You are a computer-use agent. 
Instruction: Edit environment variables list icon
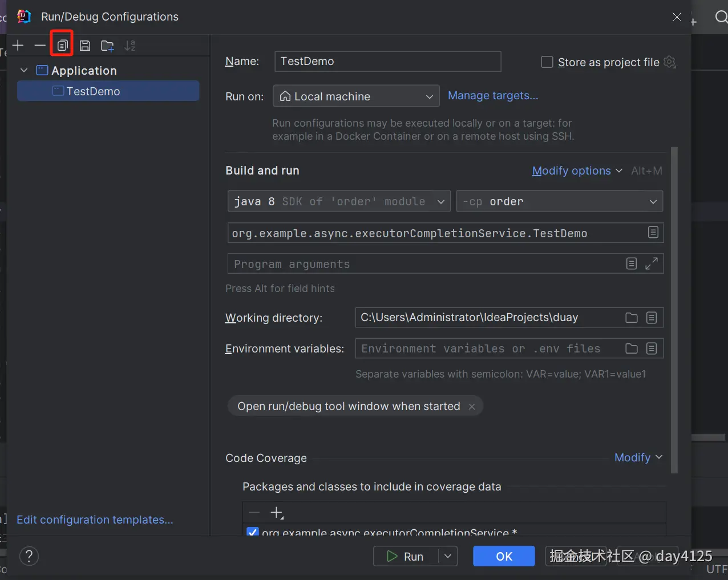(x=652, y=348)
